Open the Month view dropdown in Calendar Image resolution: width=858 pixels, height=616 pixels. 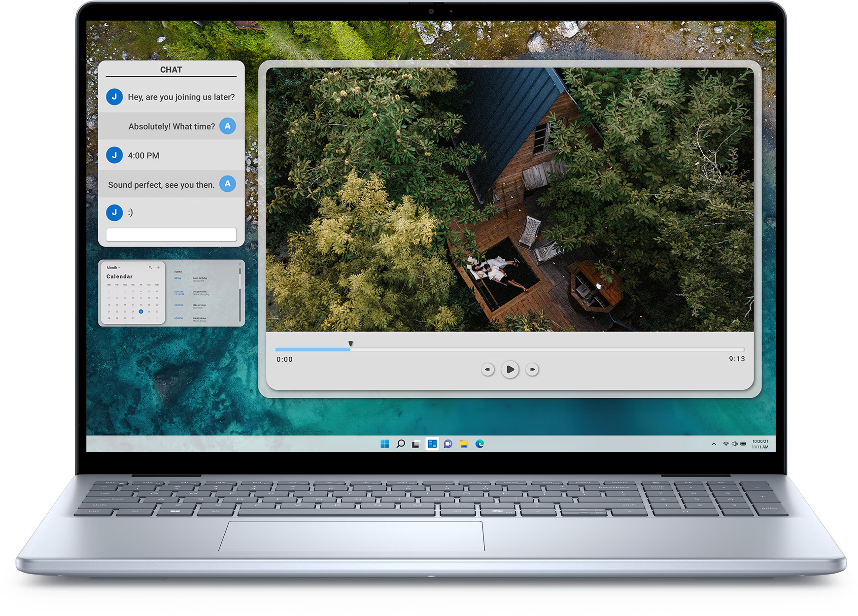coord(113,268)
